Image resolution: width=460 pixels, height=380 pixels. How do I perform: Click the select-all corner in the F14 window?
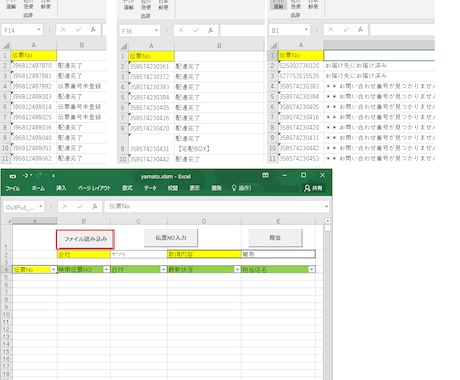(6, 45)
